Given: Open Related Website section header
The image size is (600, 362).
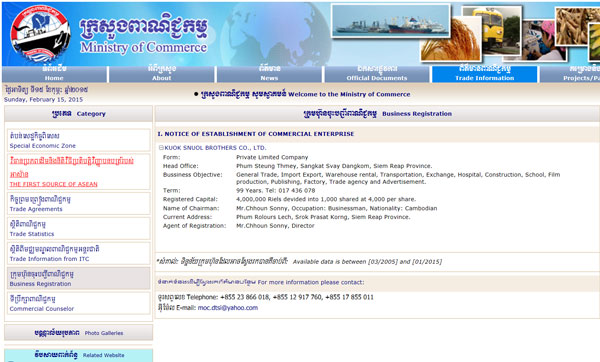Looking at the screenshot, I should [78, 355].
